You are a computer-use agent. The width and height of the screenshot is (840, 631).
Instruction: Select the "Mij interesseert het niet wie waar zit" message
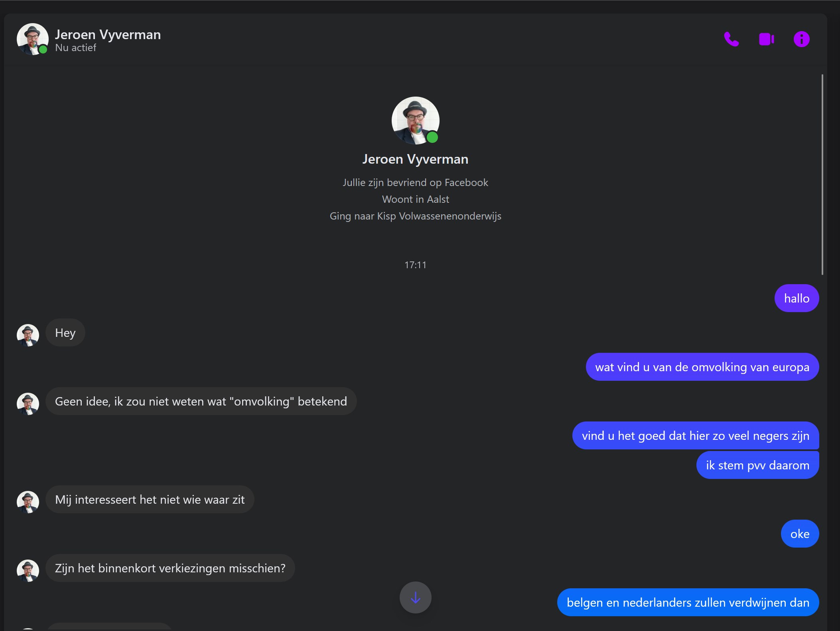pyautogui.click(x=150, y=499)
